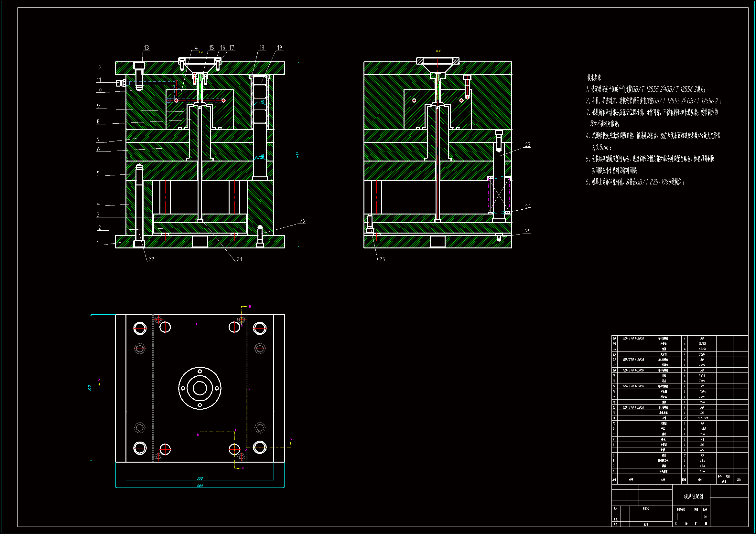The image size is (756, 534).
Task: Click the yellow A-A section title
Action: pyautogui.click(x=200, y=53)
